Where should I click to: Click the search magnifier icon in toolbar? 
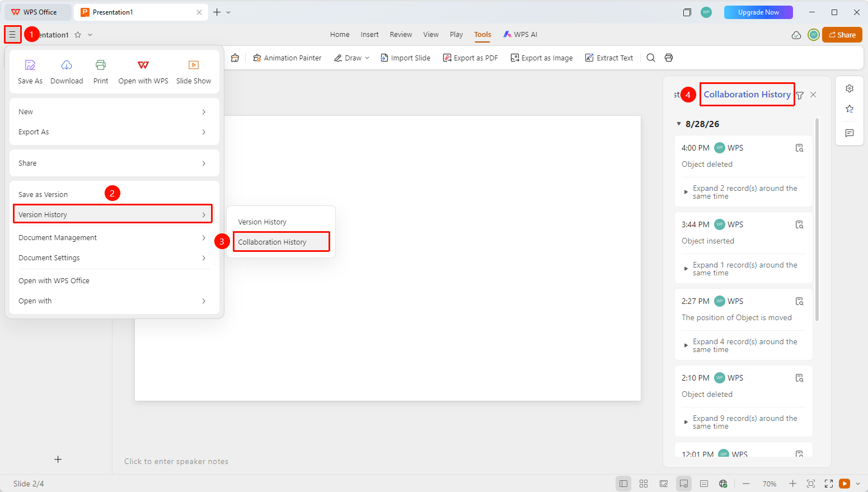tap(651, 58)
